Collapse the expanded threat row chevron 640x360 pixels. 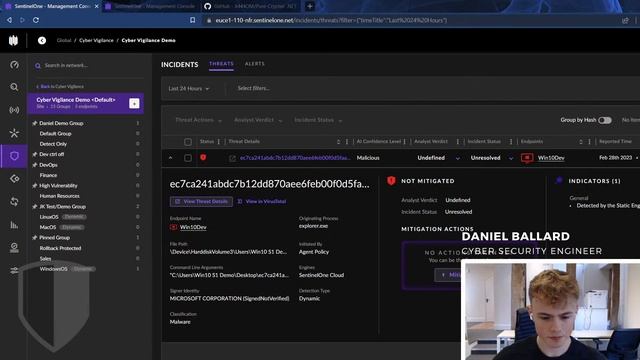click(x=170, y=158)
